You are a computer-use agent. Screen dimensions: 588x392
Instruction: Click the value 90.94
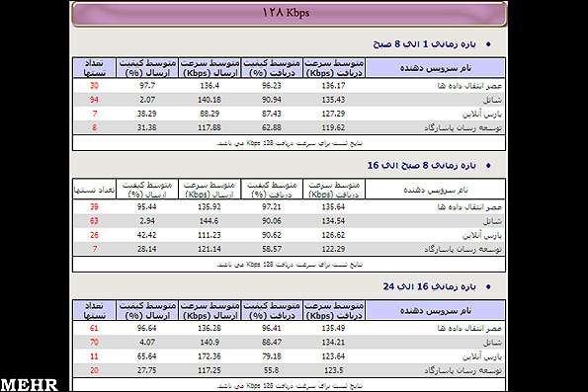click(272, 100)
